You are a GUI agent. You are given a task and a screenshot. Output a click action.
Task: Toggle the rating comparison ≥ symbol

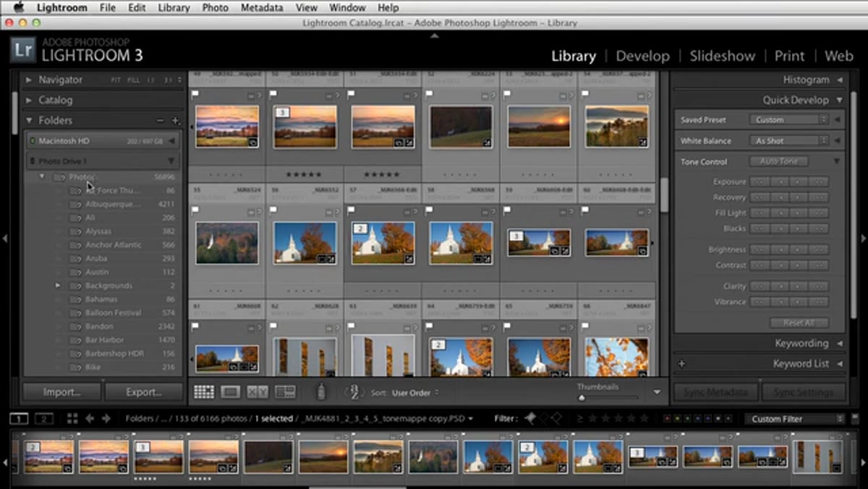point(580,418)
